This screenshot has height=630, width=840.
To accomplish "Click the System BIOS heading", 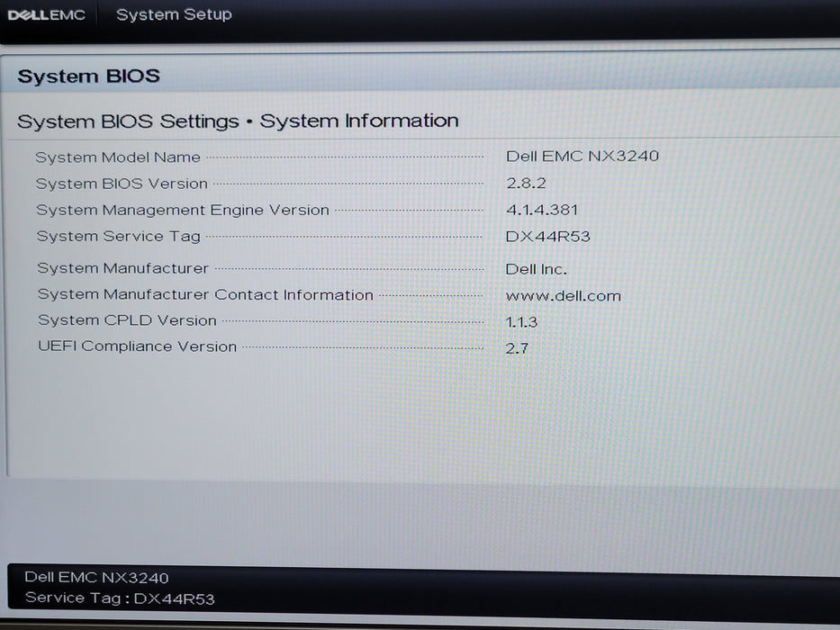I will pos(89,76).
